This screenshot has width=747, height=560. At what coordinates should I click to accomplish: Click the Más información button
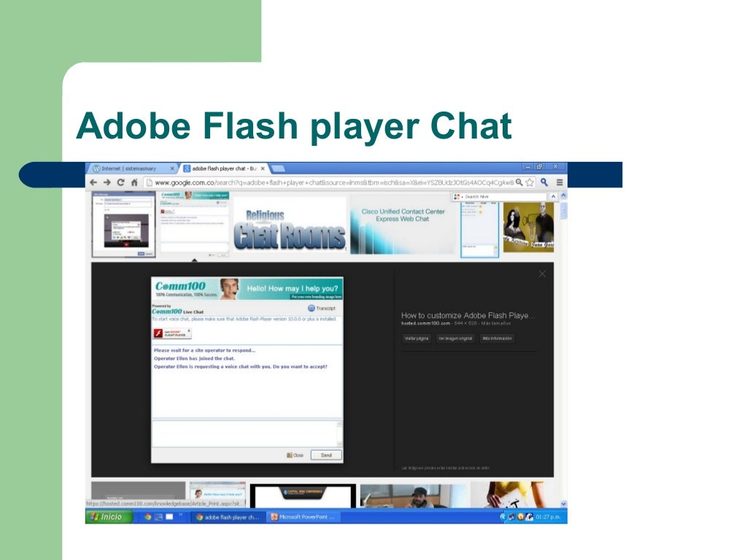(497, 338)
